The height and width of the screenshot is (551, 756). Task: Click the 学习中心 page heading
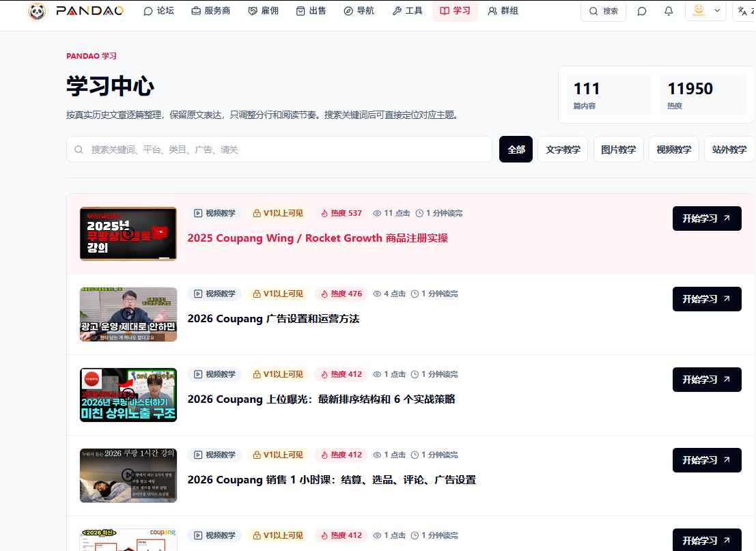coord(111,86)
